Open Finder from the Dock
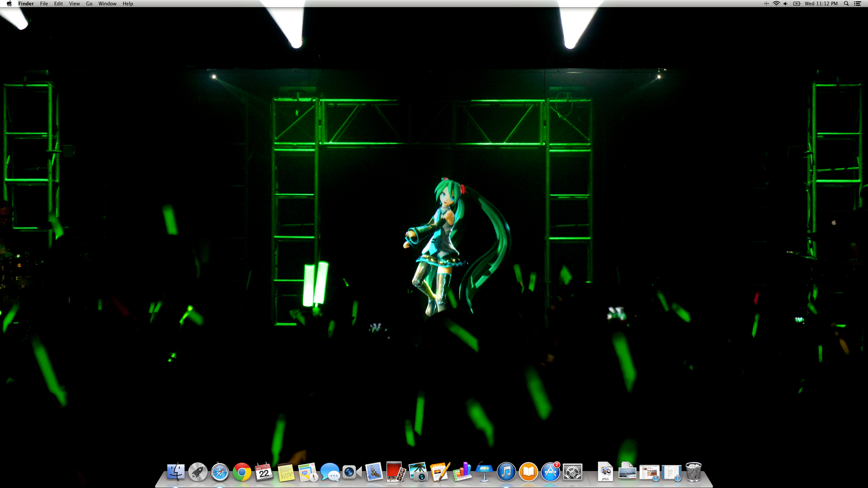 pos(176,472)
